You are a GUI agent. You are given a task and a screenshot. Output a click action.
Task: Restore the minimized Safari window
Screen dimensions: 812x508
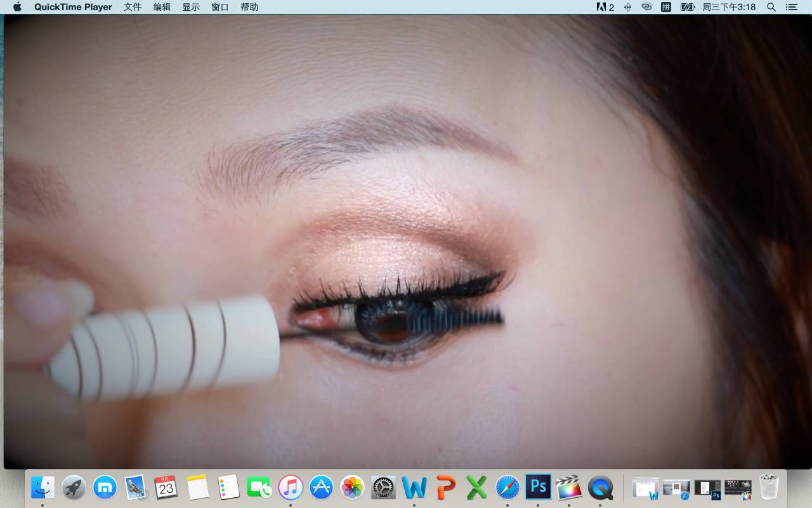click(676, 488)
